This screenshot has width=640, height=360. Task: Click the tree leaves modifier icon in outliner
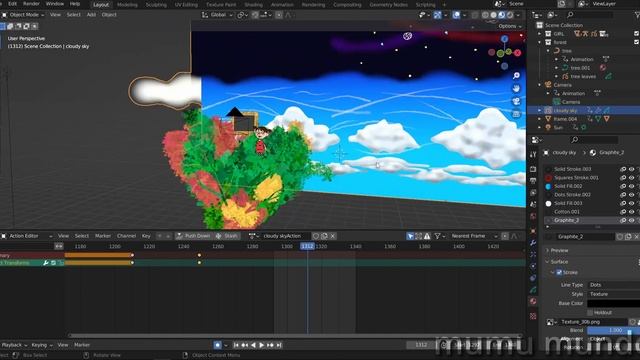(609, 76)
